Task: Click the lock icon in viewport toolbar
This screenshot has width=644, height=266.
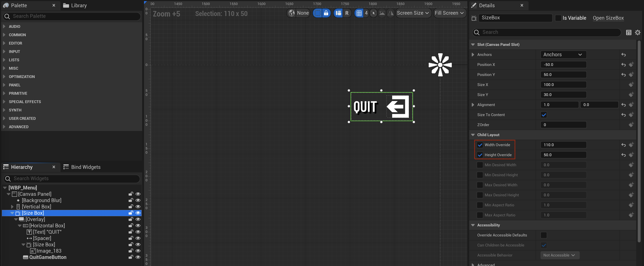Action: (326, 13)
